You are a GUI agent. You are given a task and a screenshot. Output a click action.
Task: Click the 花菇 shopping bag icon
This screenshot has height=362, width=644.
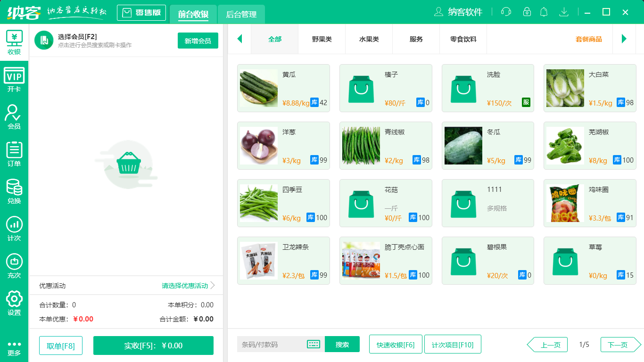click(x=361, y=203)
